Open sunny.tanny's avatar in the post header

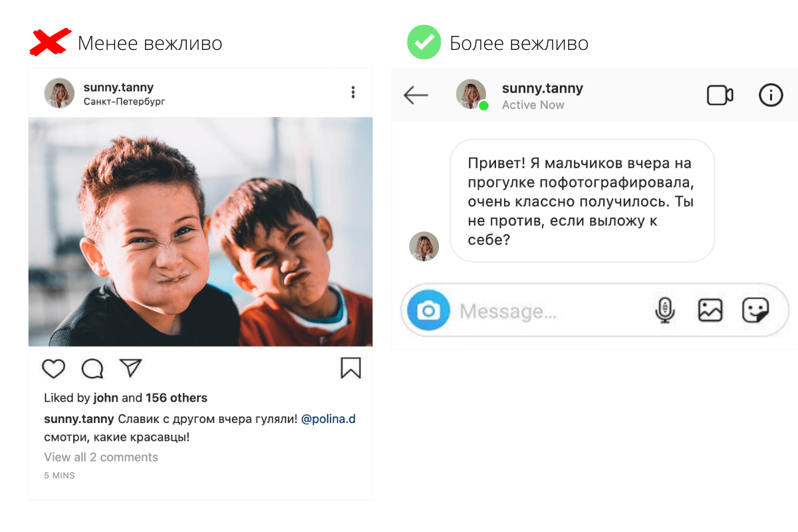point(59,93)
